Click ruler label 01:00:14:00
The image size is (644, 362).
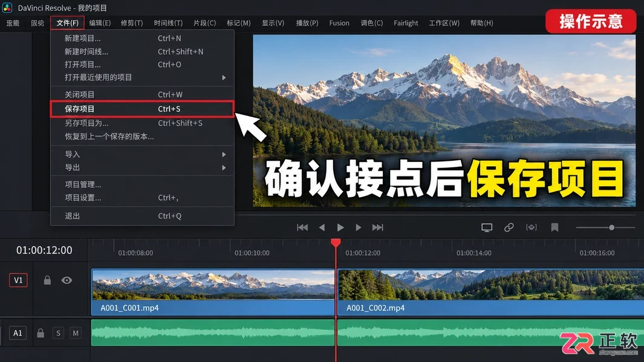coord(474,253)
